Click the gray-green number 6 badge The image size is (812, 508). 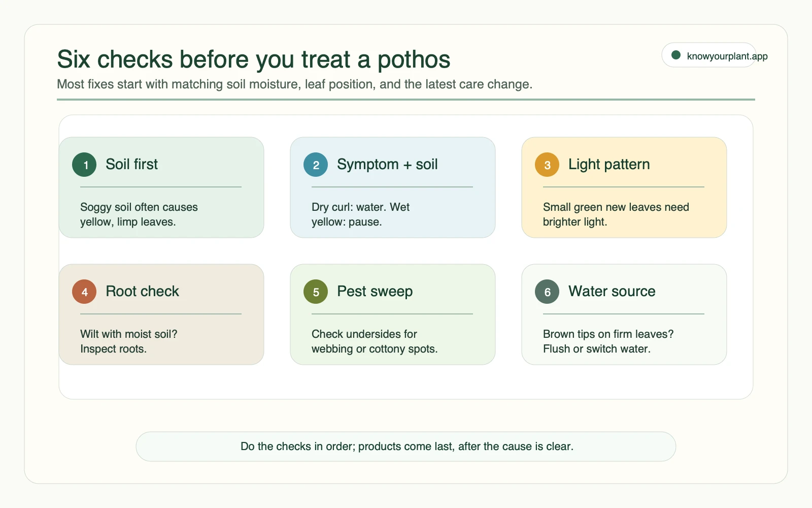point(547,292)
